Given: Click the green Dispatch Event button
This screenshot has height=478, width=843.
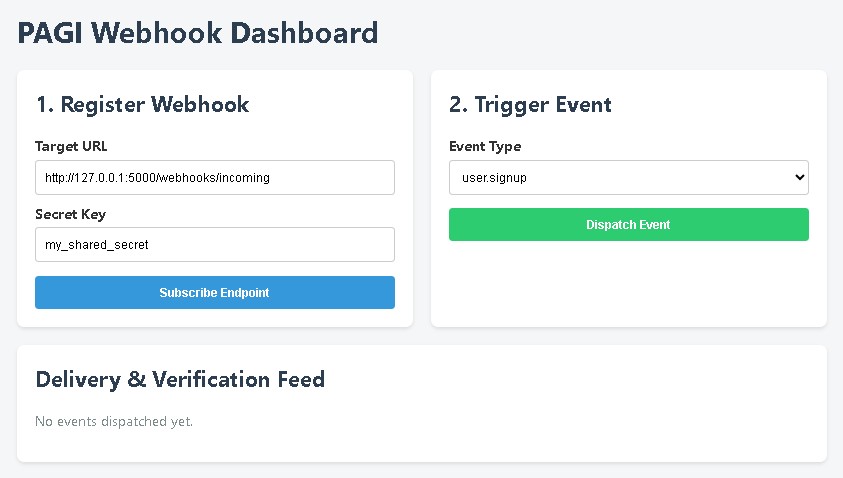Looking at the screenshot, I should (x=628, y=224).
